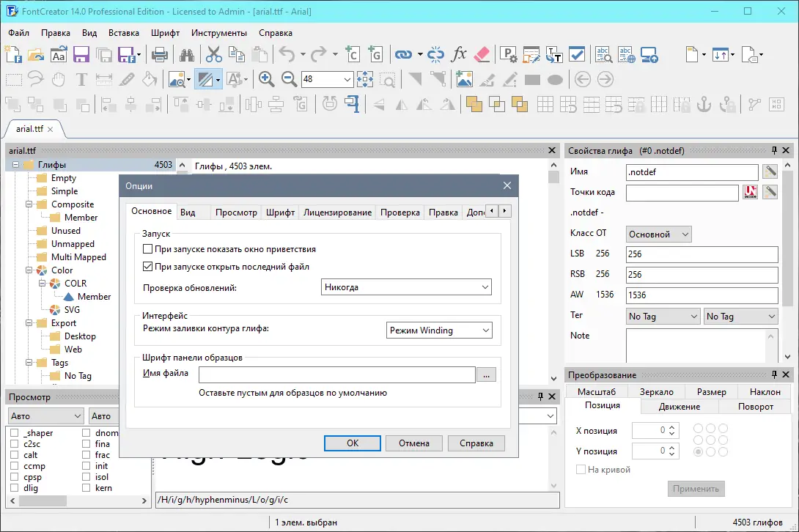Enable the welcome window at startup checkbox
This screenshot has height=532, width=799.
click(148, 249)
